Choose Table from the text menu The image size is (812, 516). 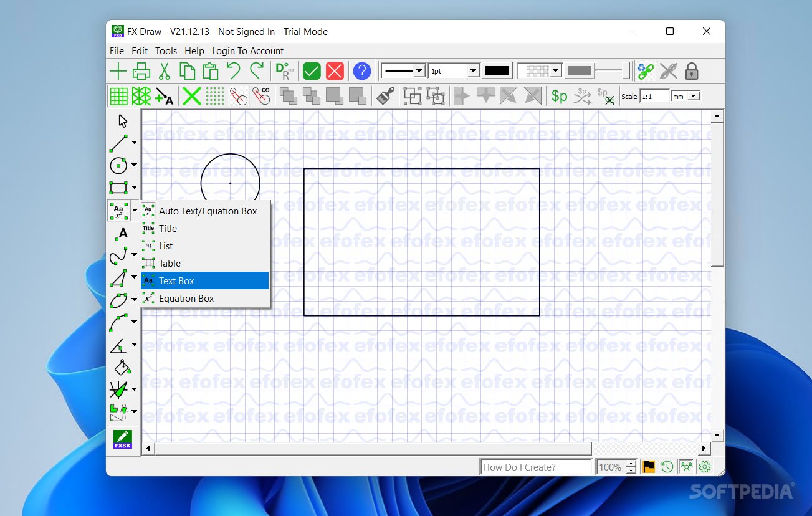point(205,264)
